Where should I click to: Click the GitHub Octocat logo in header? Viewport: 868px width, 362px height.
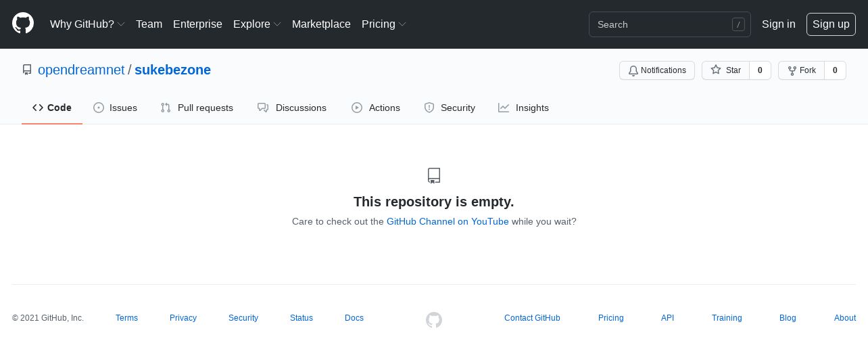23,24
